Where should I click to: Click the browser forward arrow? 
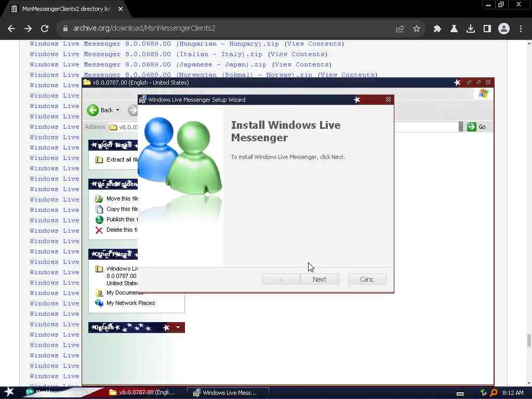click(28, 29)
